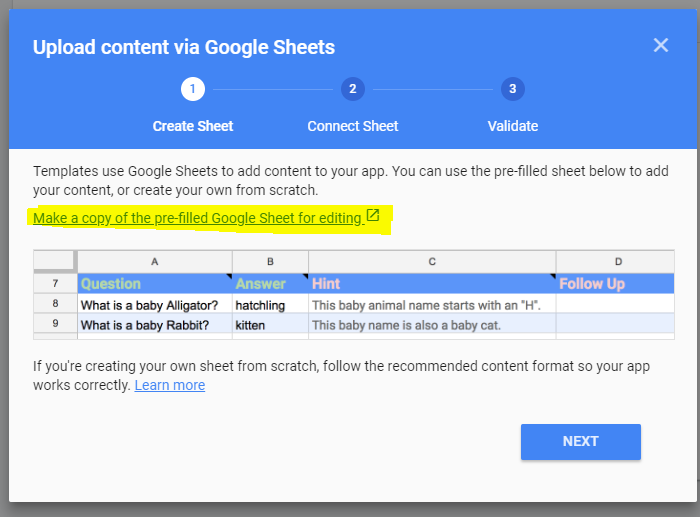Click column B header in the preview
Image resolution: width=700 pixels, height=517 pixels.
coord(271,262)
